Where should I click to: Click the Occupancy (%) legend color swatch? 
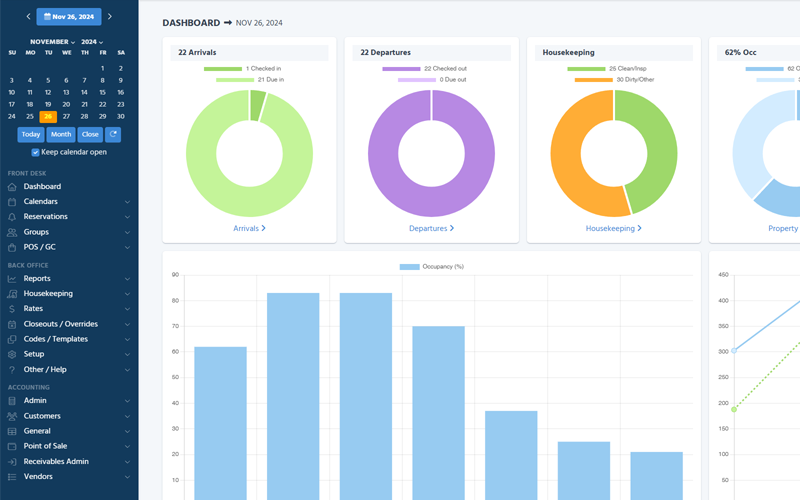coord(409,267)
